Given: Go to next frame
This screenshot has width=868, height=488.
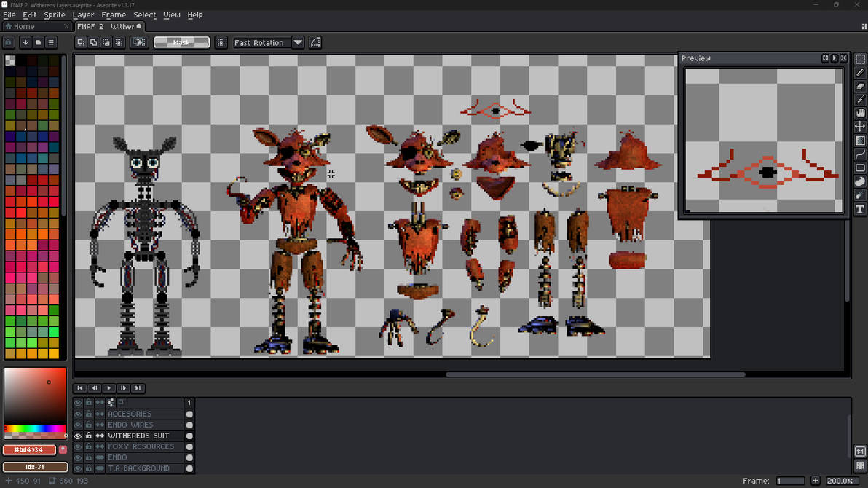Looking at the screenshot, I should [x=123, y=388].
